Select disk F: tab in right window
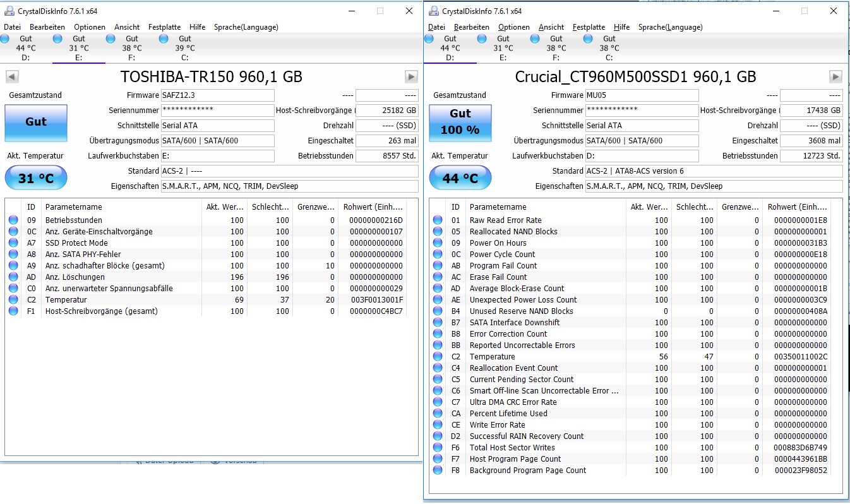Screen dimensions: 850x504 click(x=556, y=48)
